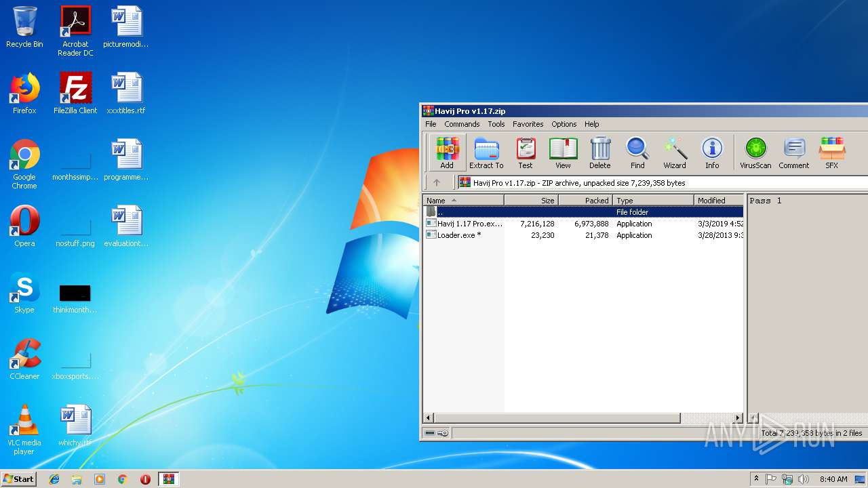Launch the Wizard wand tool

[x=675, y=152]
